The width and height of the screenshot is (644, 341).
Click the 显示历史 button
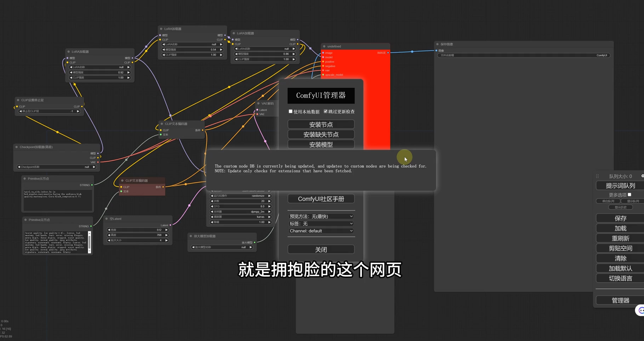point(621,207)
